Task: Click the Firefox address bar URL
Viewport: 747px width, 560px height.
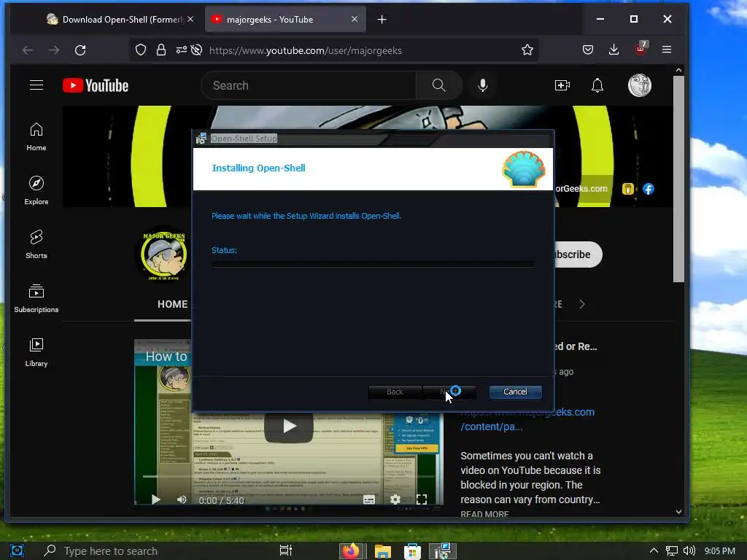Action: (x=306, y=50)
